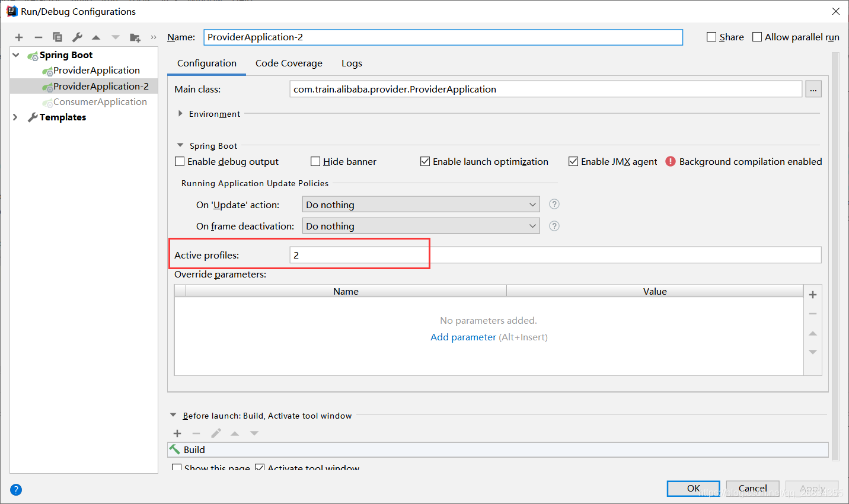Uncheck Enable launch optimization
849x504 pixels.
pos(425,161)
